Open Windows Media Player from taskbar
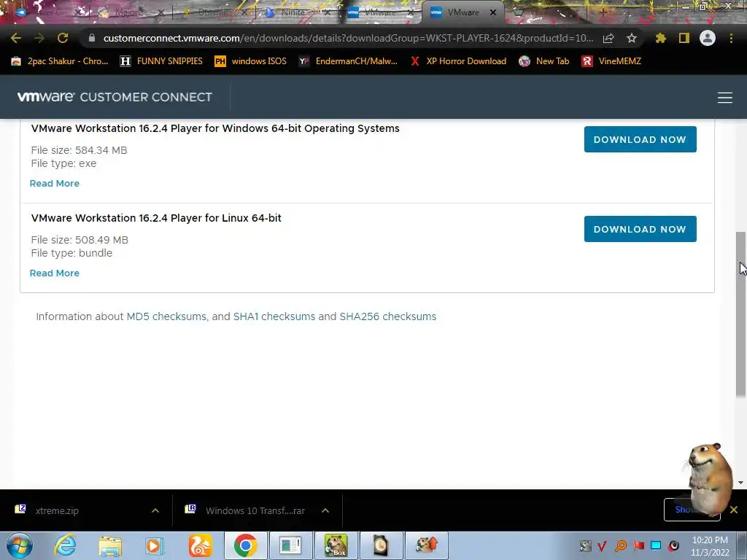The height and width of the screenshot is (560, 747). pyautogui.click(x=155, y=545)
